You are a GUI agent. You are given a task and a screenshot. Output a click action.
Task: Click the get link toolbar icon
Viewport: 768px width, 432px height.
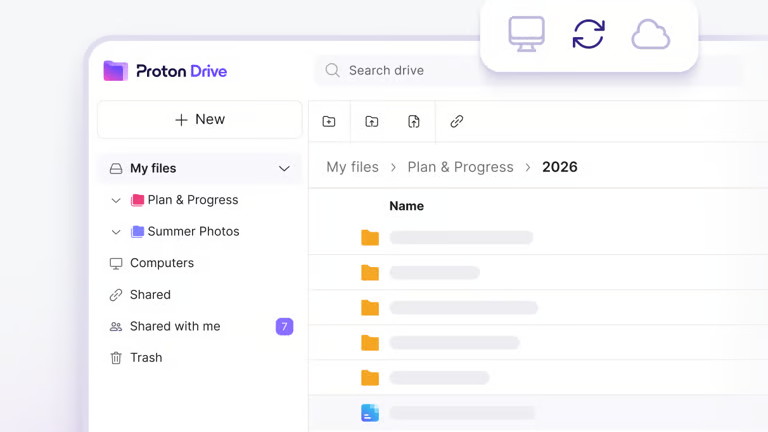click(456, 121)
